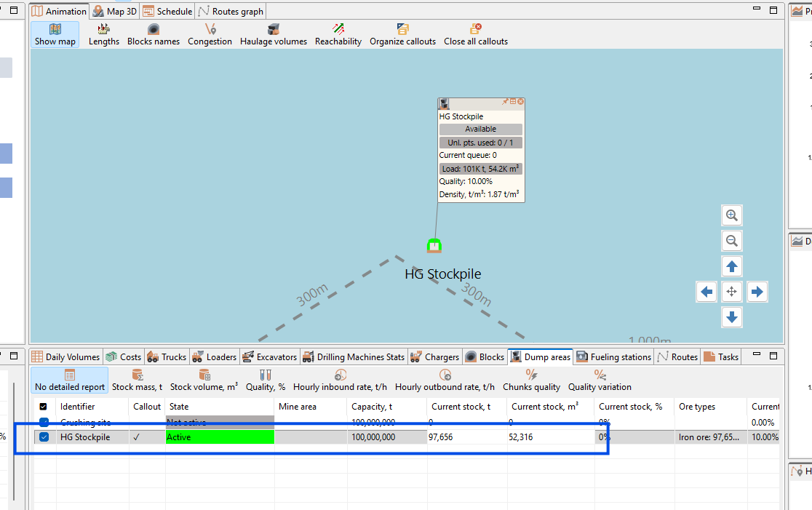This screenshot has width=812, height=510.
Task: Toggle the HG Stockpile row checkbox
Action: coord(44,437)
